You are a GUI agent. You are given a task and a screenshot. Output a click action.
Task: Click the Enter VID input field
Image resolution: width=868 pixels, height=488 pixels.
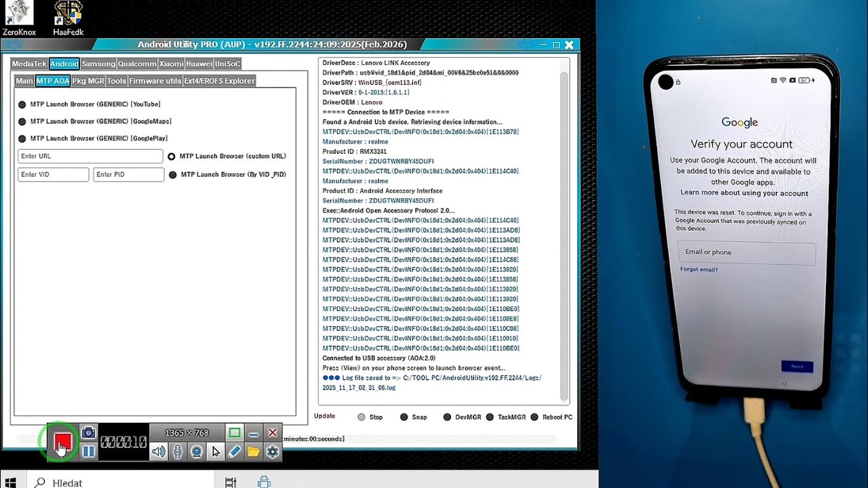click(x=54, y=175)
